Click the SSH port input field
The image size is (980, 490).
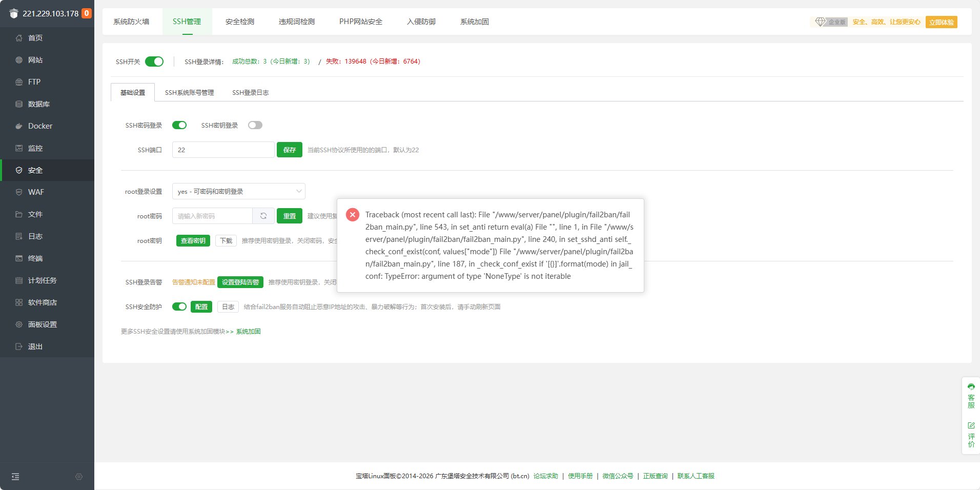tap(223, 150)
